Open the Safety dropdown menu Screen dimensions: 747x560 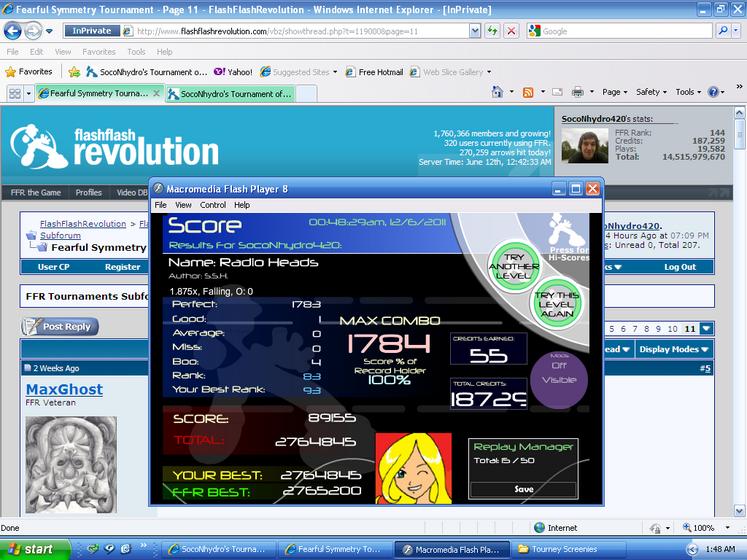coord(651,92)
